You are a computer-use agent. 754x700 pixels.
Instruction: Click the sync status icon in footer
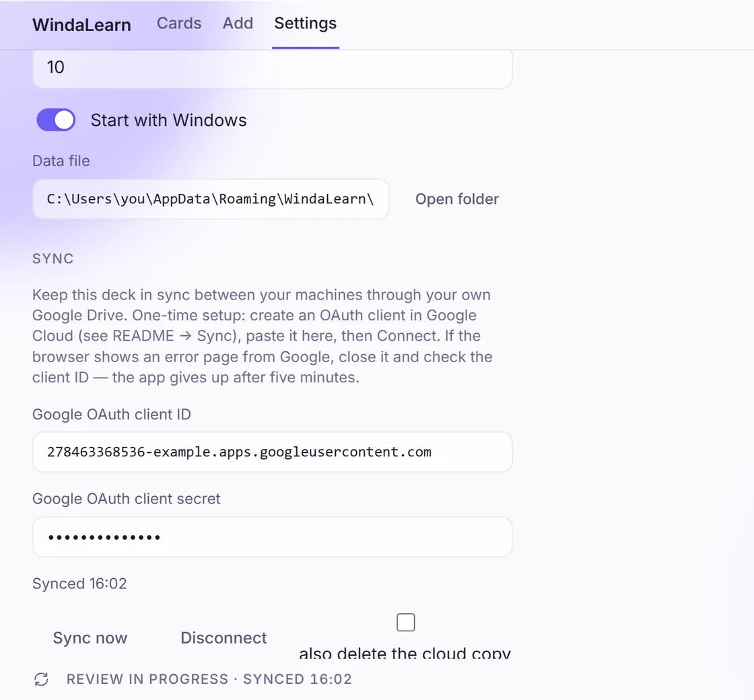[41, 679]
